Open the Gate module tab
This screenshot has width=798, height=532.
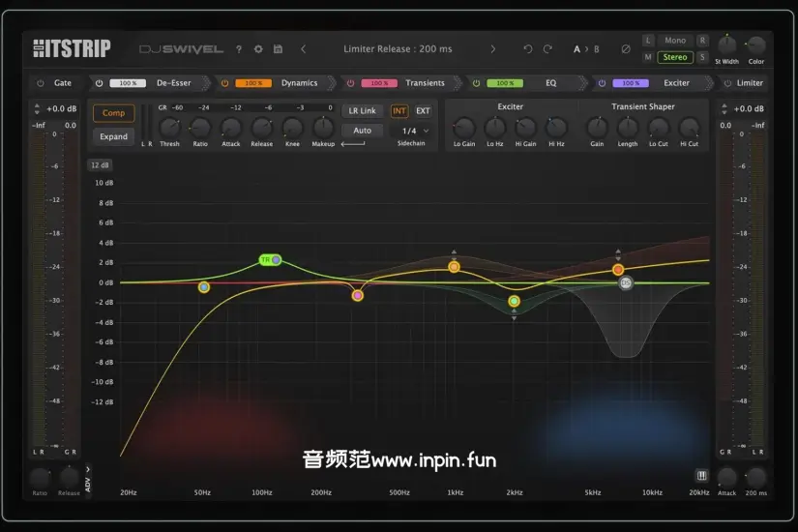pyautogui.click(x=63, y=83)
